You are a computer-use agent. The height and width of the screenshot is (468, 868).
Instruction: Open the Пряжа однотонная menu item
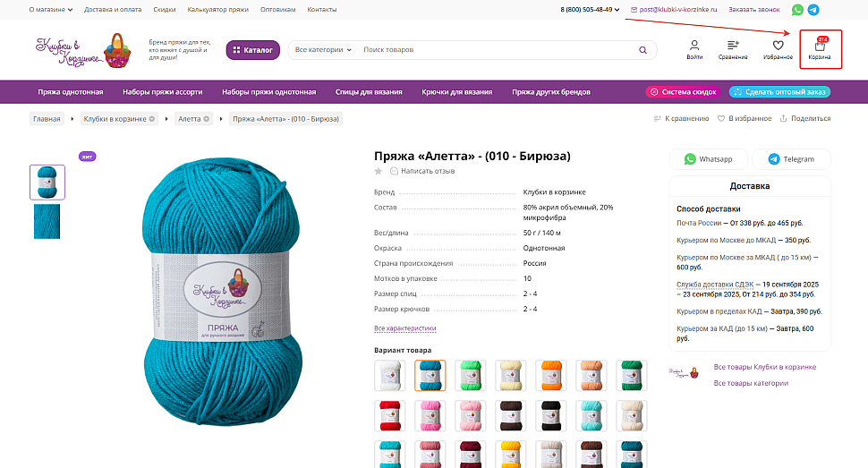click(x=71, y=92)
